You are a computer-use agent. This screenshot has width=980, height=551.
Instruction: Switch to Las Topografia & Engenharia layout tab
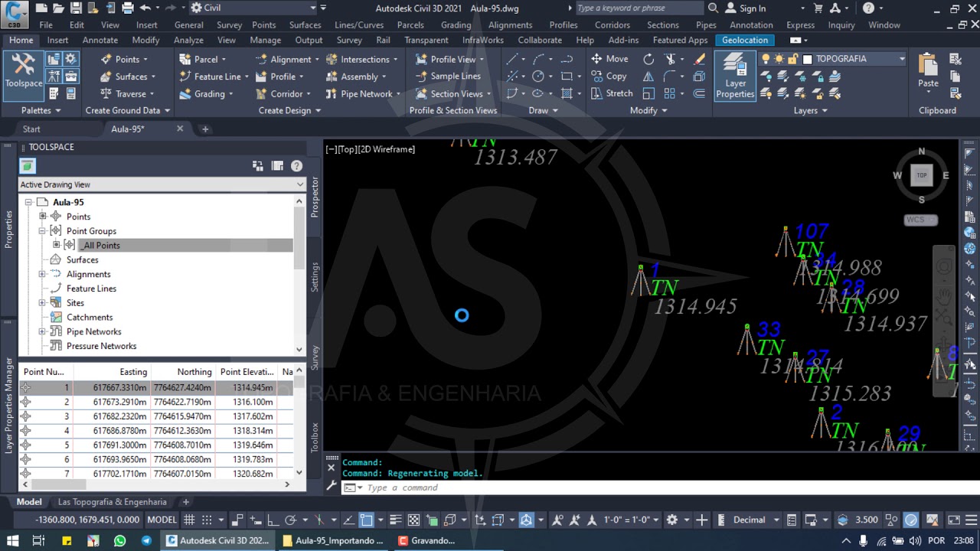tap(112, 502)
